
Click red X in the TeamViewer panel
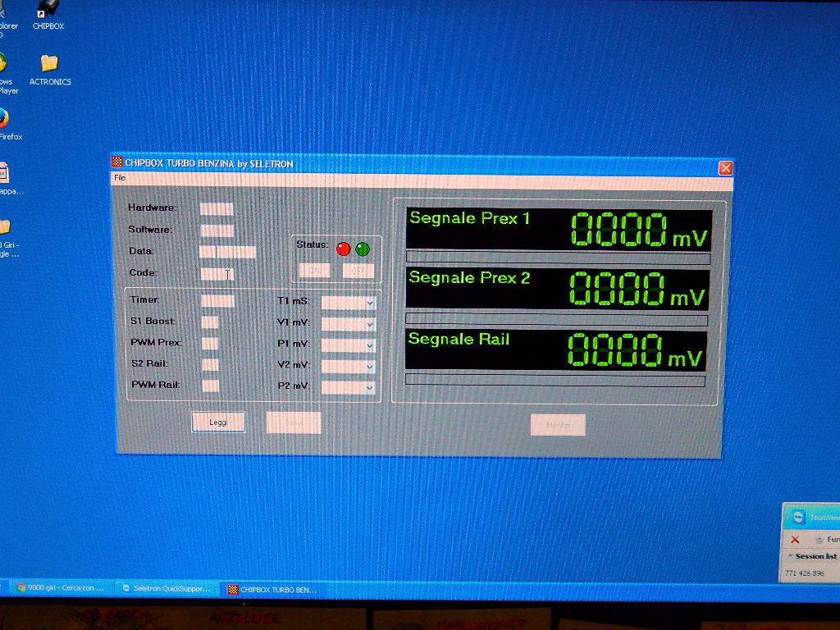point(795,540)
